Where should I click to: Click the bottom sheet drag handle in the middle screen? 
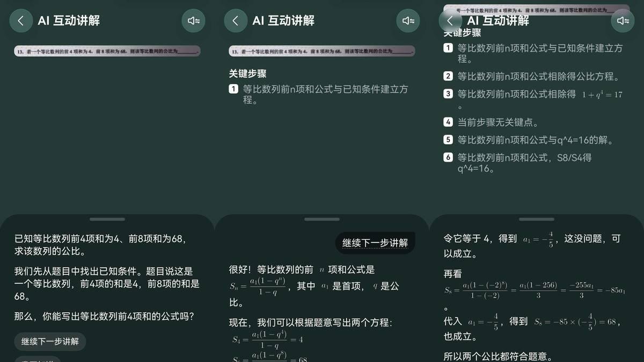[322, 219]
